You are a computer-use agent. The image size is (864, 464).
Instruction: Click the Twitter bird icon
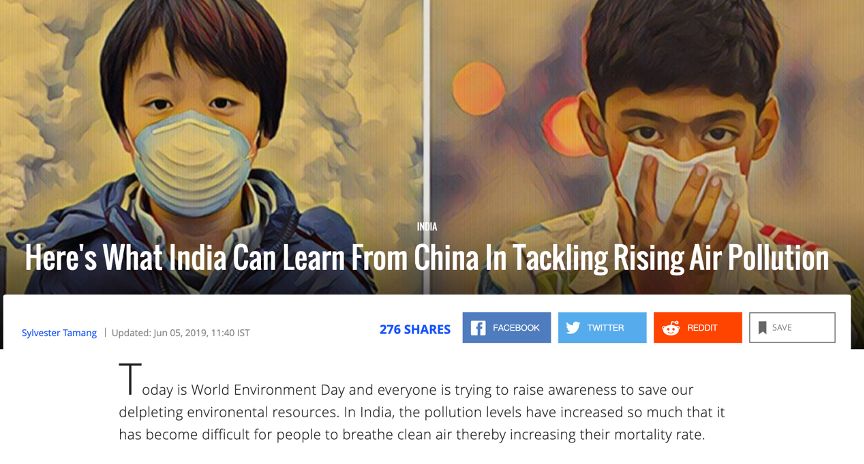[x=573, y=328]
